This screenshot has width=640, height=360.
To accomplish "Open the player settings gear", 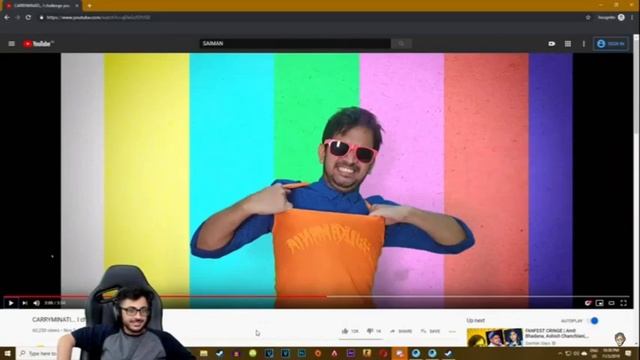I will click(587, 303).
